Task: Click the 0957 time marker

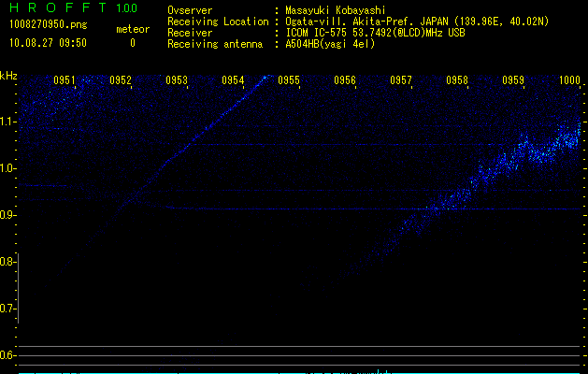Action: point(401,80)
